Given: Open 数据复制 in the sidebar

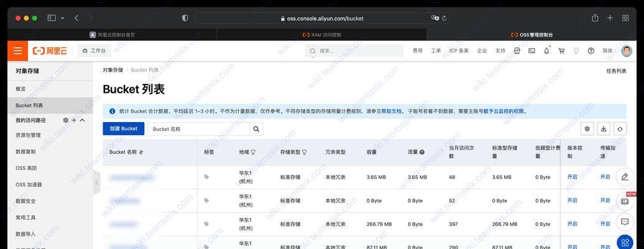Looking at the screenshot, I should [25, 151].
